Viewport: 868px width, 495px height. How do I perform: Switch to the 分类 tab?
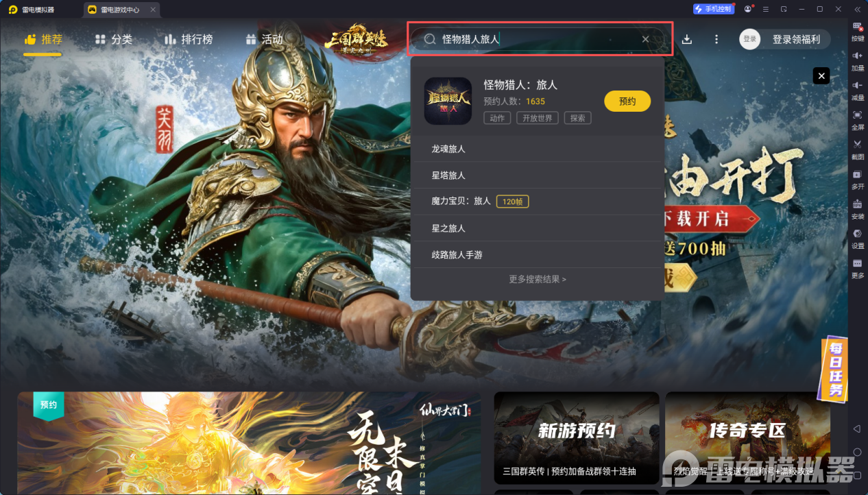114,40
